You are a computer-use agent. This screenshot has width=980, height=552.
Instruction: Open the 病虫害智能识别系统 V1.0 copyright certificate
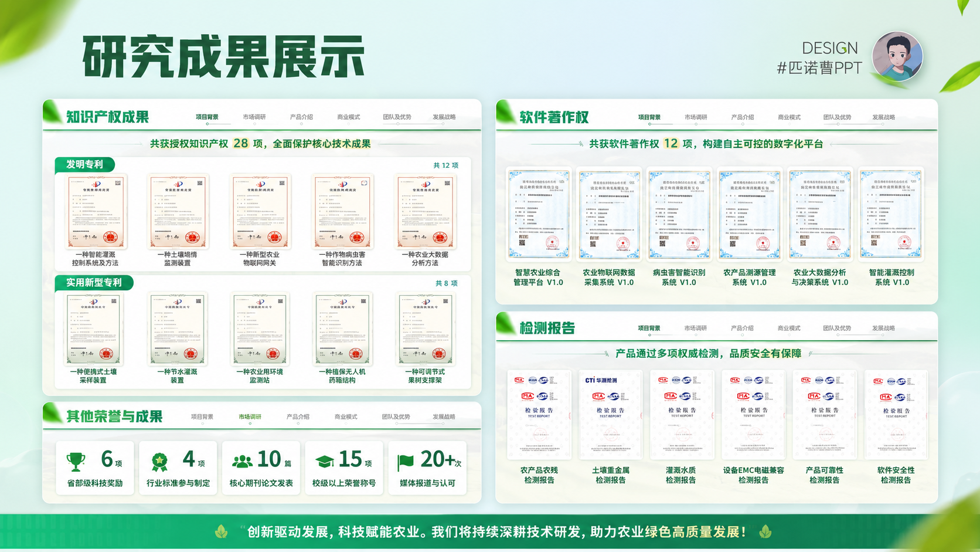(679, 214)
